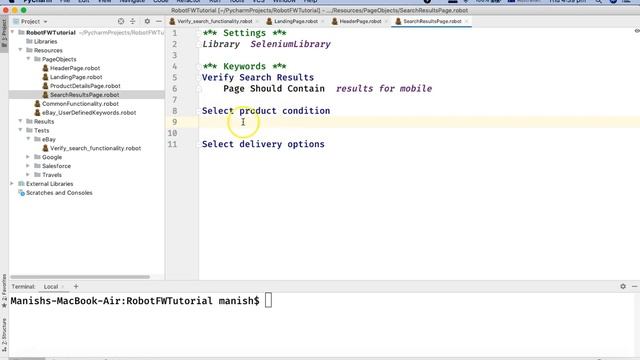Click 'Verify Search Results' keyword text
The image size is (640, 360).
258,78
